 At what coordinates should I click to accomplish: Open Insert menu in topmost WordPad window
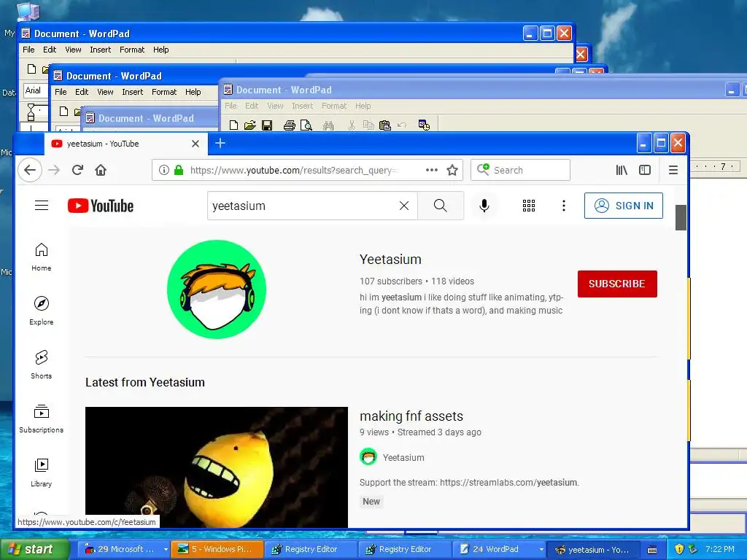(x=100, y=50)
